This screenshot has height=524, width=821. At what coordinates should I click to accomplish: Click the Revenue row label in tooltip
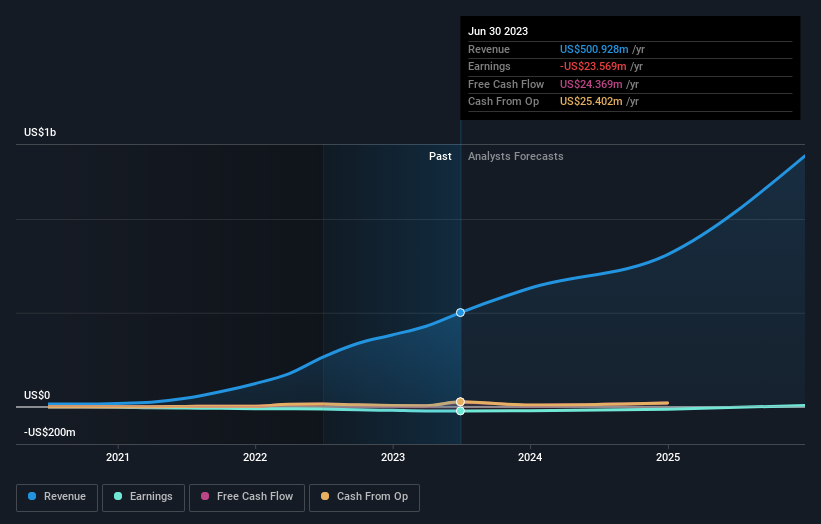click(x=489, y=49)
